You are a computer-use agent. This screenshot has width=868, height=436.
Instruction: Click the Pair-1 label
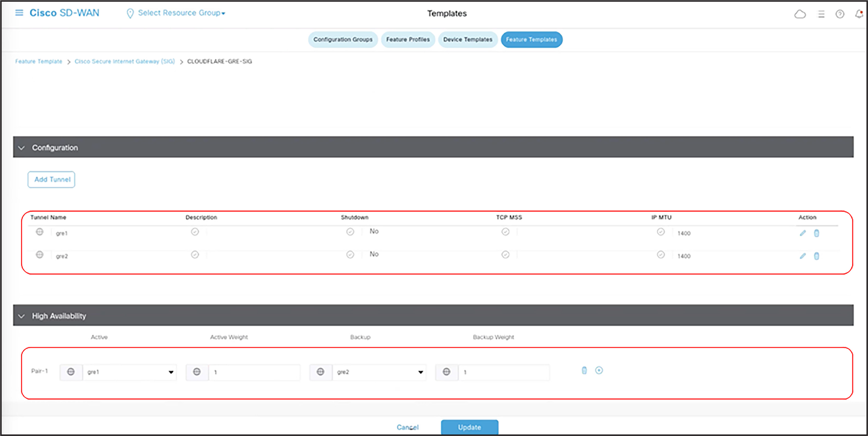39,371
